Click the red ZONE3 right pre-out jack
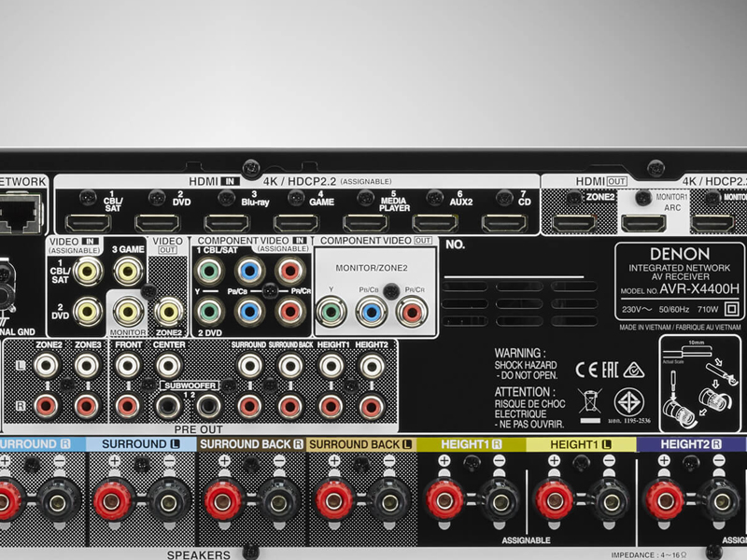 tap(87, 406)
